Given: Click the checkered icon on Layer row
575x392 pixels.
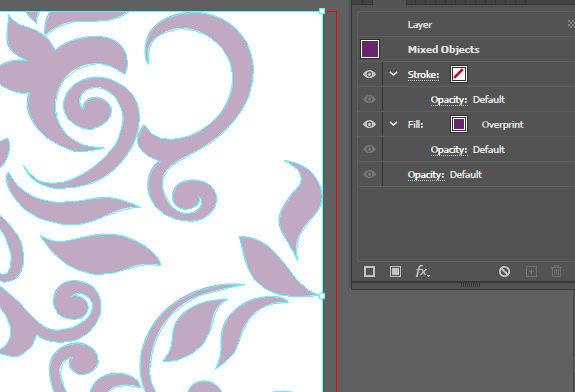Looking at the screenshot, I should click(571, 24).
